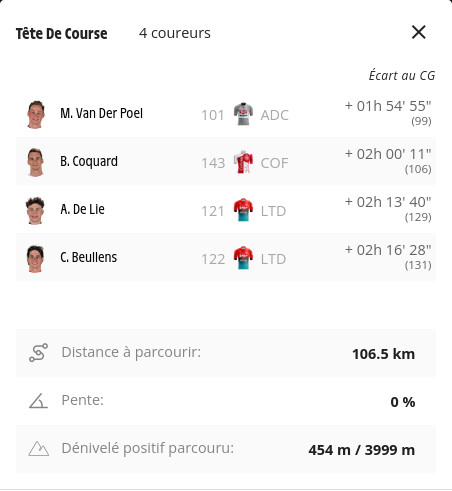452x491 pixels.
Task: Click the ADC team jersey icon
Action: (243, 114)
